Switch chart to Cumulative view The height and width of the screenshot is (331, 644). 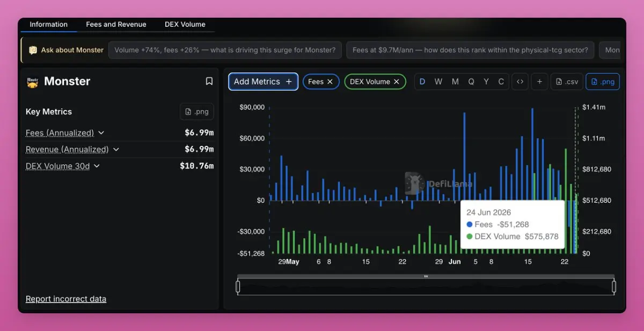(501, 82)
